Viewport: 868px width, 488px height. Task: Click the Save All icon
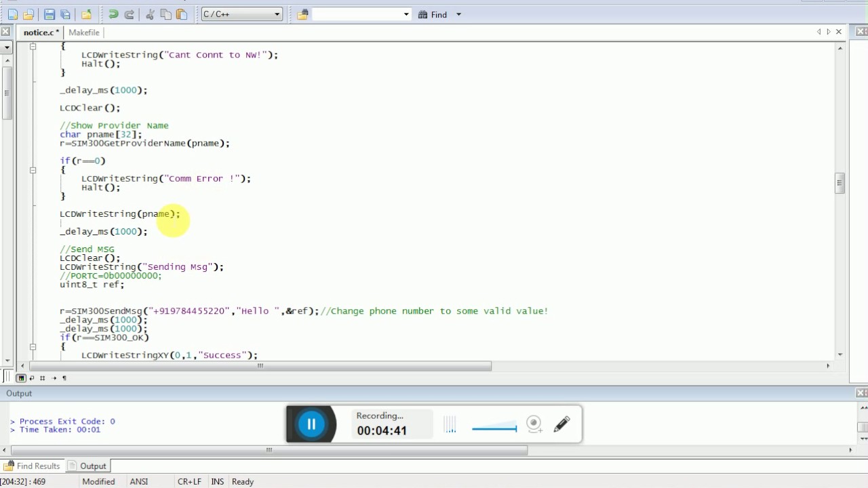(65, 14)
